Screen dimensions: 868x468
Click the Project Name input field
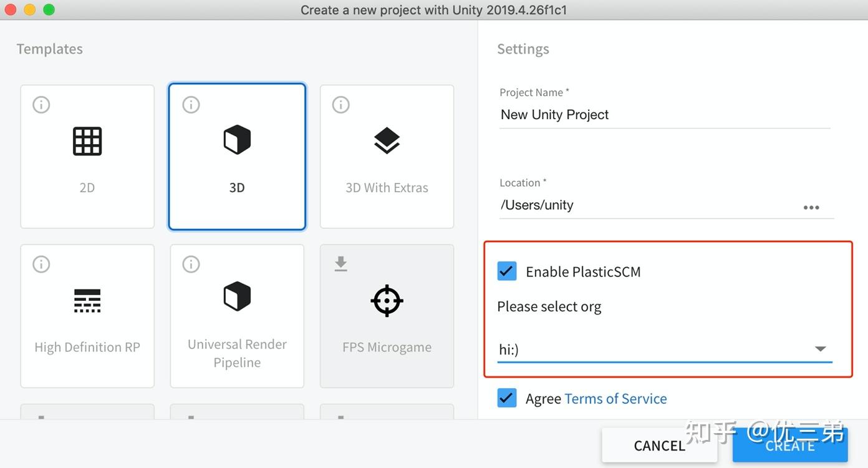[624, 115]
